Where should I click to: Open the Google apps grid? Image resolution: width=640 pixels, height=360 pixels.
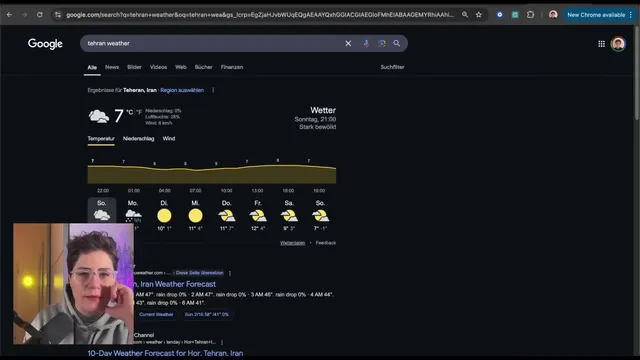point(601,44)
